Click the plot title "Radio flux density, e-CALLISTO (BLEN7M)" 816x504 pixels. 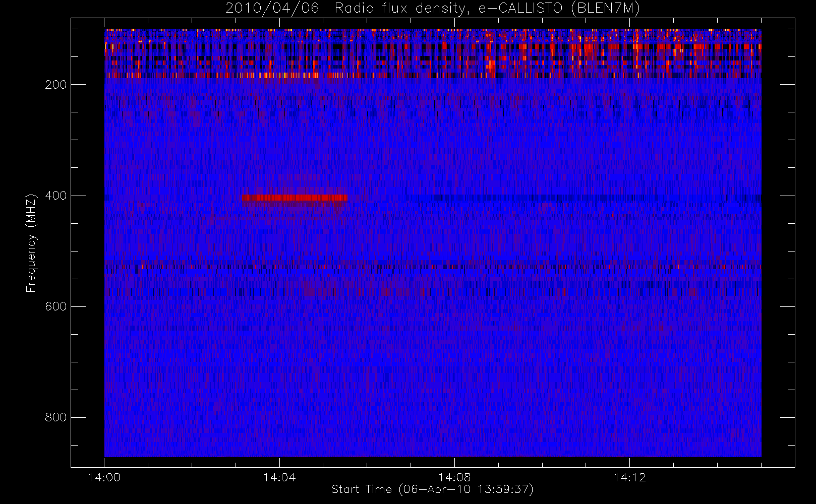click(487, 9)
